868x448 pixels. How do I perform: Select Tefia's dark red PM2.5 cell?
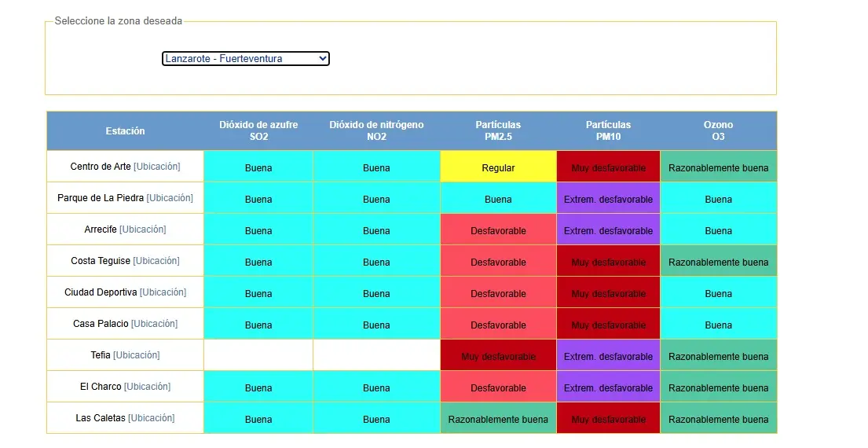click(x=498, y=356)
